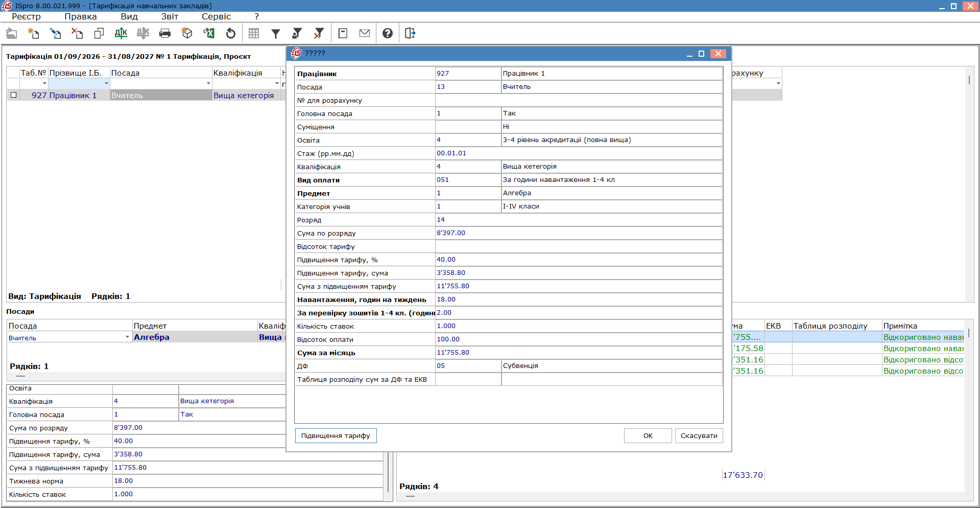This screenshot has height=508, width=980.
Task: Click the exit door icon
Action: (410, 34)
